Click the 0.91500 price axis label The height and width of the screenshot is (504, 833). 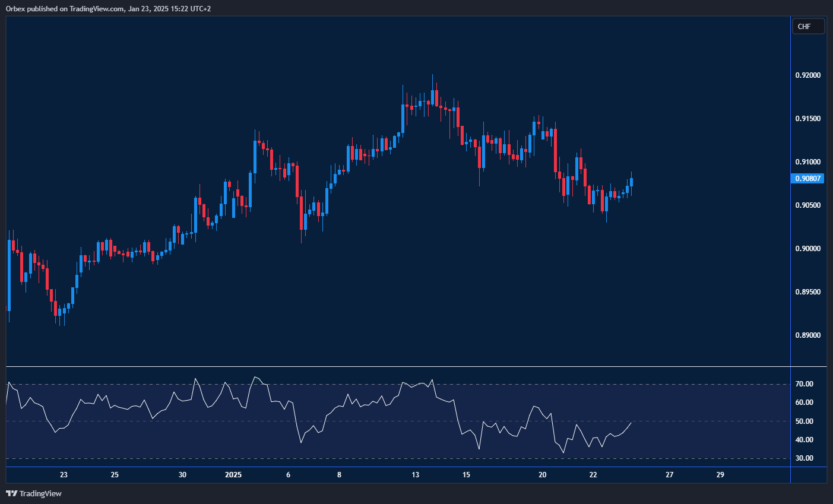[x=807, y=118]
